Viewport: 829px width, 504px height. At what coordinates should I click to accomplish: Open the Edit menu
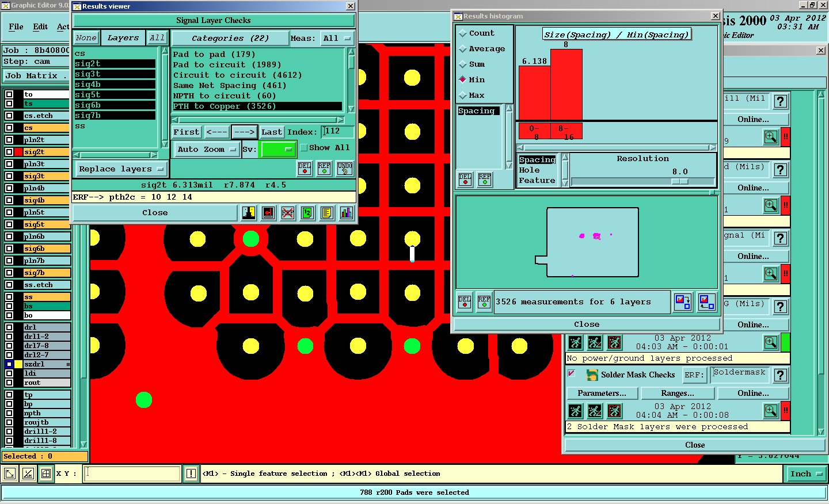(40, 26)
